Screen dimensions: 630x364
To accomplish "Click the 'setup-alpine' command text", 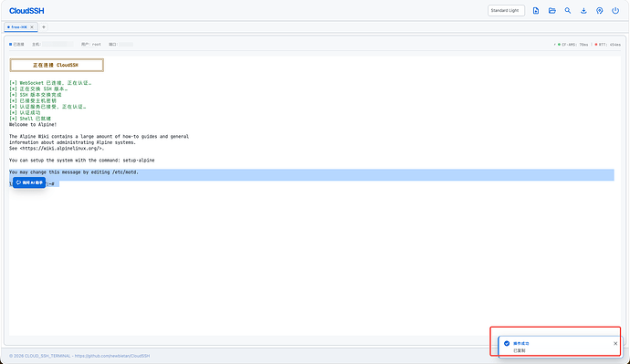I will [139, 161].
